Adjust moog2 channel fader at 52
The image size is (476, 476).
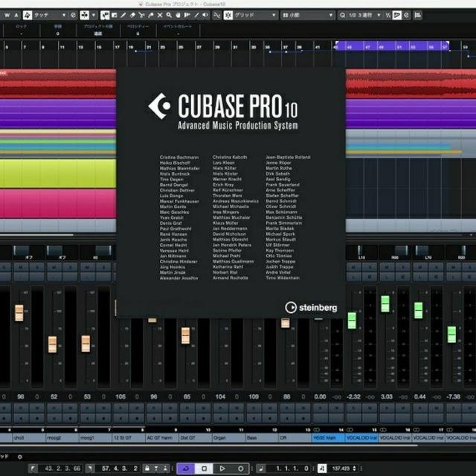pos(53,344)
